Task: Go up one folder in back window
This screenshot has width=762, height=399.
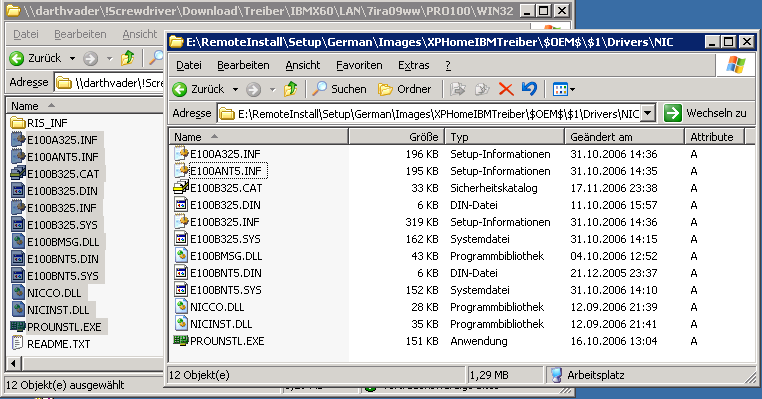Action: click(127, 58)
